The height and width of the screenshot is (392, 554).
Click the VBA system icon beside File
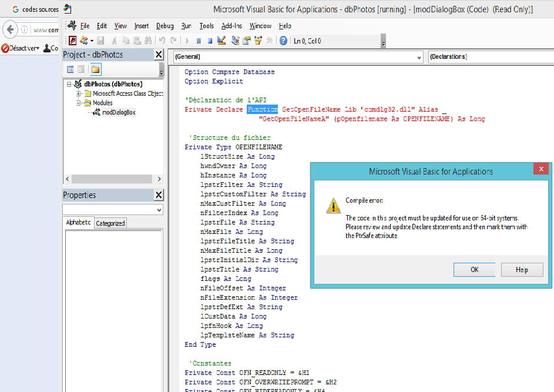[72, 25]
